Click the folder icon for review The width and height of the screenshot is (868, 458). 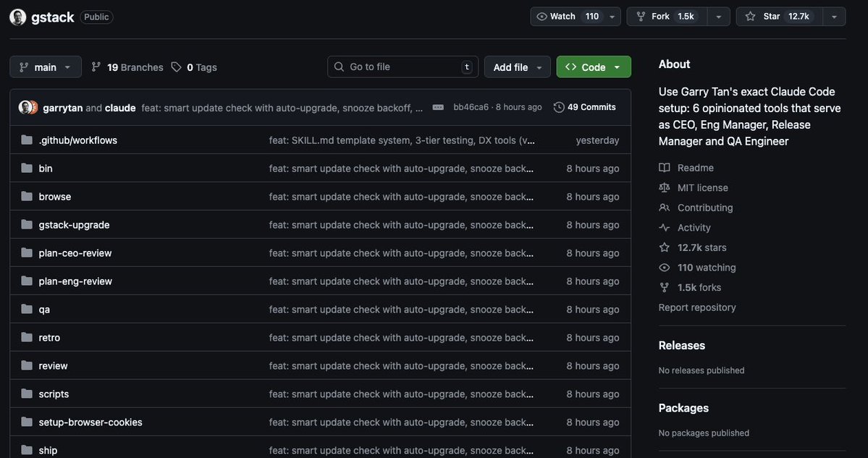(27, 365)
